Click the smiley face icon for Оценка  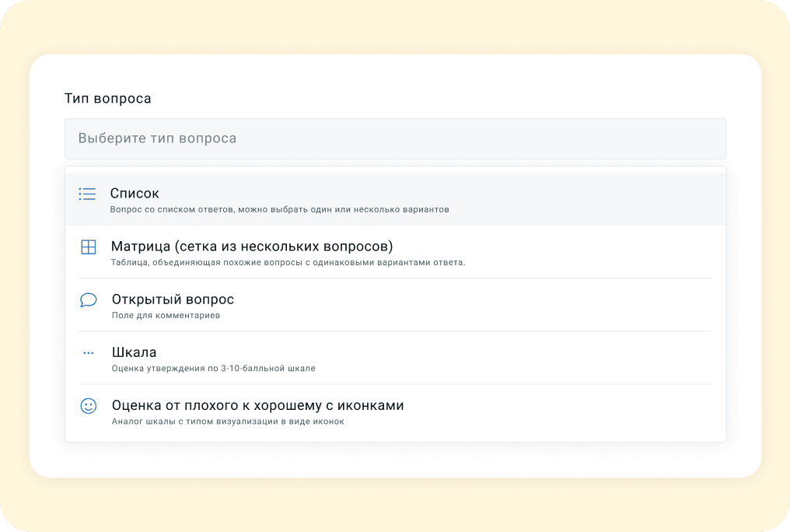pyautogui.click(x=89, y=406)
